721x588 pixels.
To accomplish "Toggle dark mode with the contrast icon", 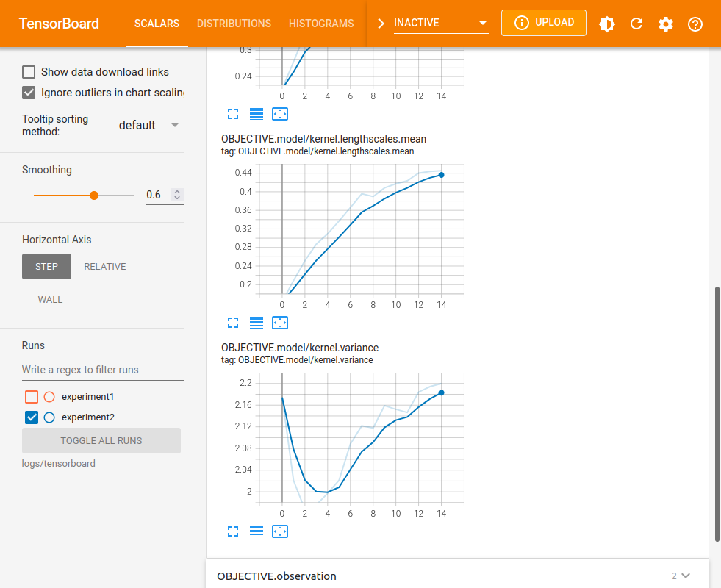I will click(x=607, y=24).
